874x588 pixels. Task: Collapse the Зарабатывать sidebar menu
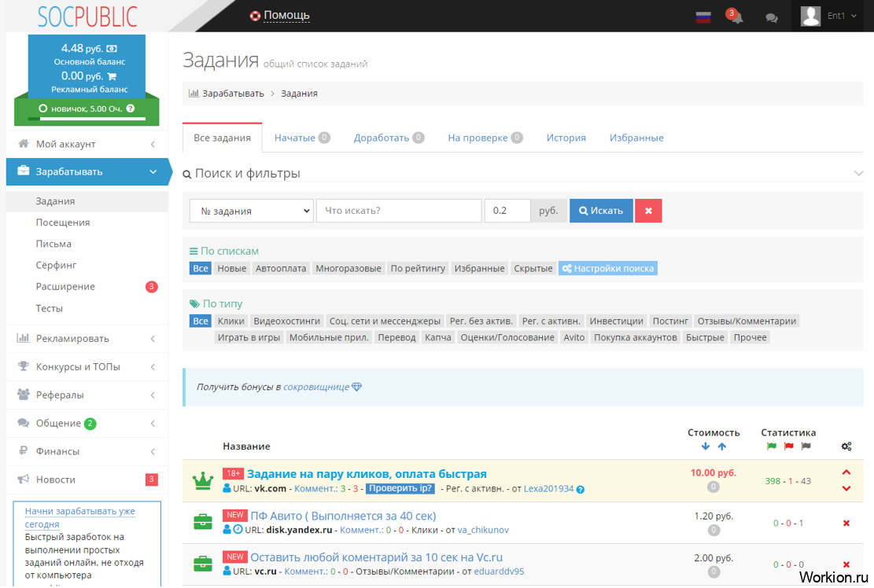click(x=87, y=171)
